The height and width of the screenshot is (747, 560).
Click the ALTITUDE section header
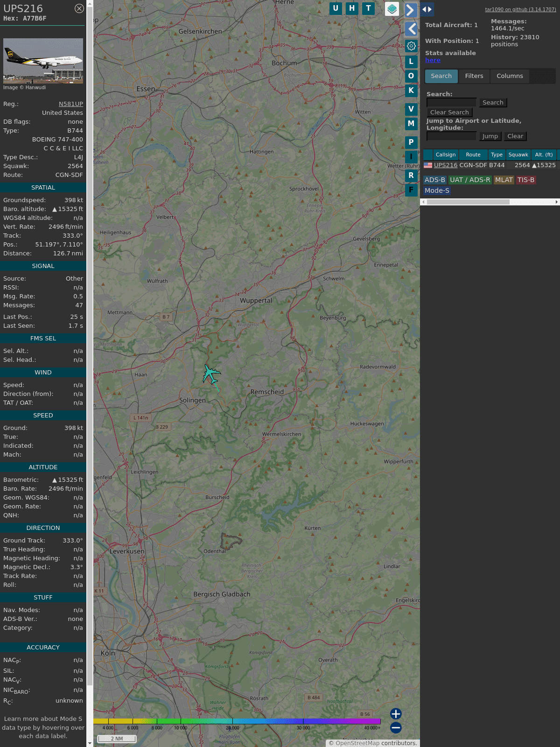[43, 467]
